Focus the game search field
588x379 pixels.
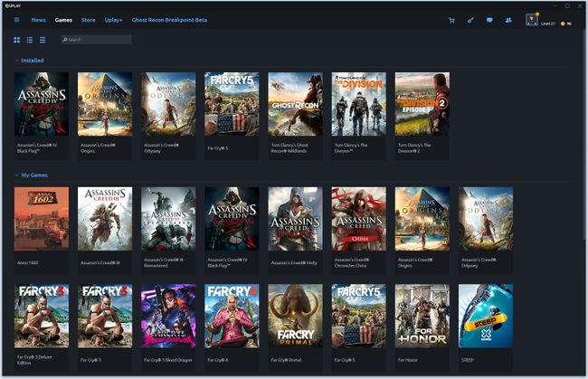pyautogui.click(x=96, y=40)
